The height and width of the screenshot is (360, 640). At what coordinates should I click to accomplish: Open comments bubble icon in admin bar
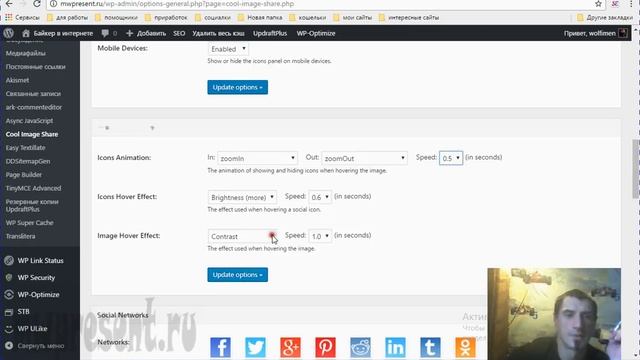click(105, 33)
